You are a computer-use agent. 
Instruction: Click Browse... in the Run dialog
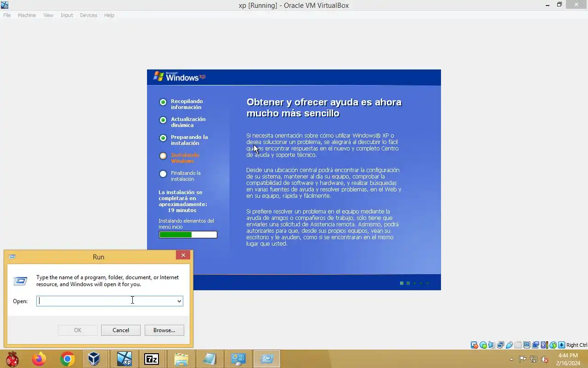pyautogui.click(x=164, y=330)
